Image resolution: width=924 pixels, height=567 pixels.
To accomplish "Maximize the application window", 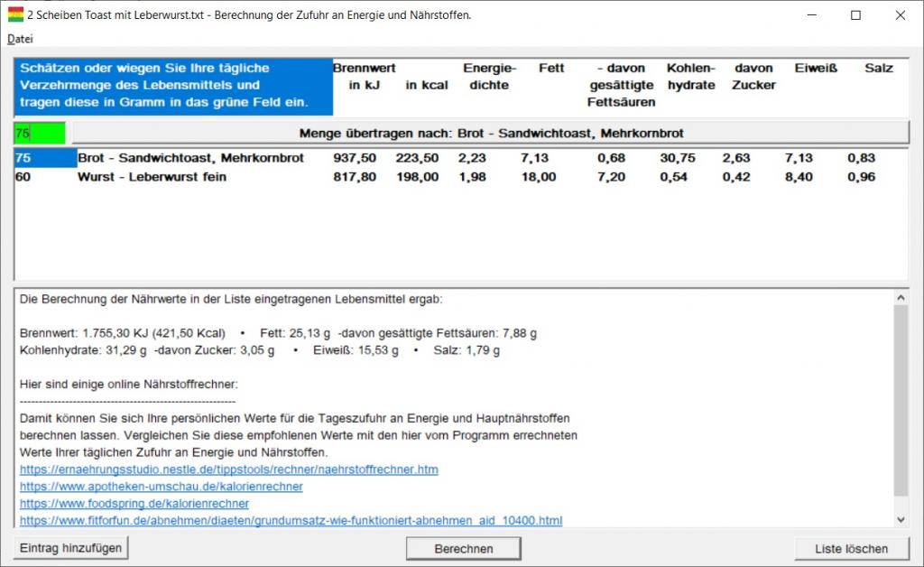I will coord(855,14).
